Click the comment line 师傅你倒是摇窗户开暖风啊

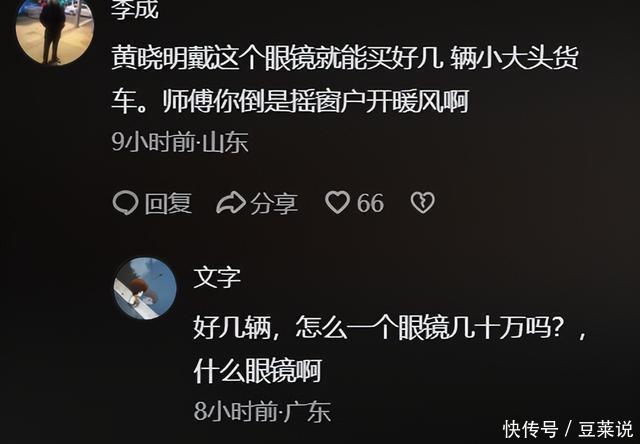tap(316, 101)
